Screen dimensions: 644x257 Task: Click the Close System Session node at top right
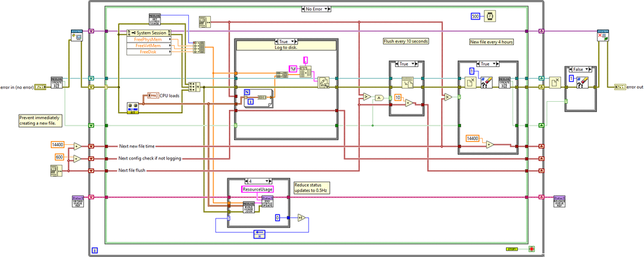(x=603, y=35)
